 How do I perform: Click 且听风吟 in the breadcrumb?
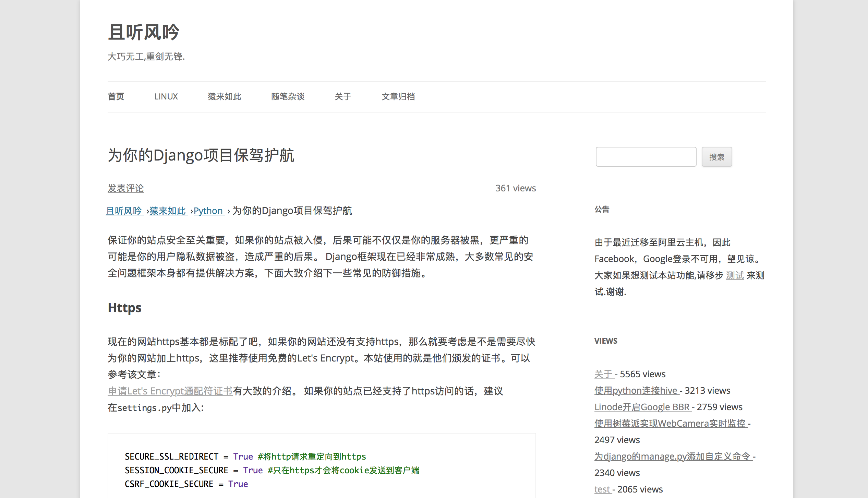tap(124, 211)
